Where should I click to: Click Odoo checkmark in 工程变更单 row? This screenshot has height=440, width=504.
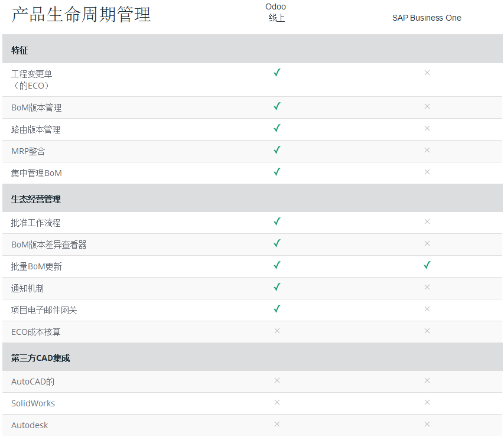point(277,73)
